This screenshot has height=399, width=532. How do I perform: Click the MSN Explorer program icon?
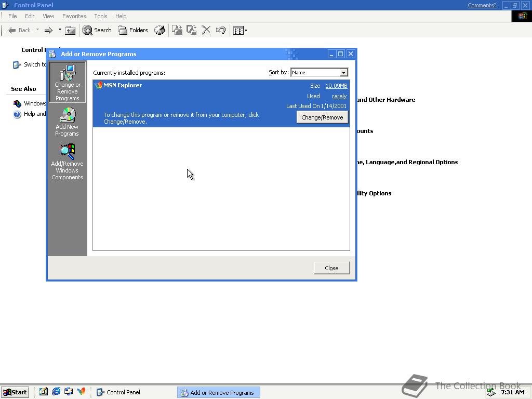point(98,85)
